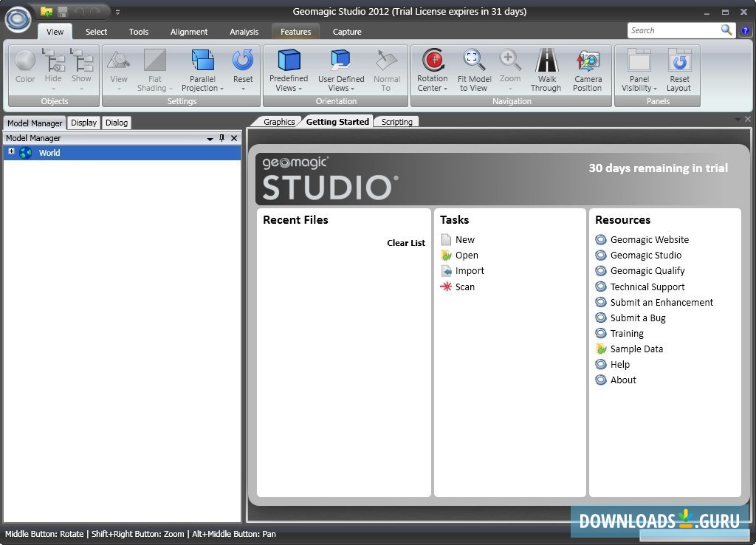Select the Getting Started tab
This screenshot has height=545, width=756.
pos(337,122)
